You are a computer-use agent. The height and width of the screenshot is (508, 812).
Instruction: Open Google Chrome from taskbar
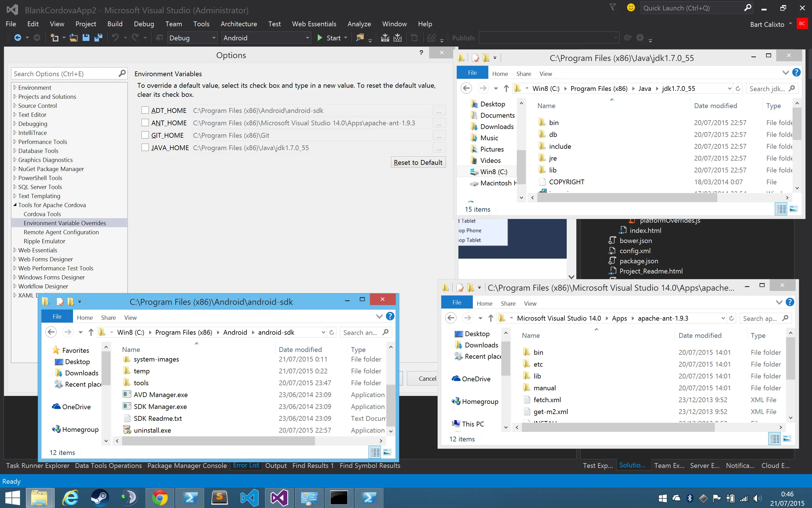point(160,498)
